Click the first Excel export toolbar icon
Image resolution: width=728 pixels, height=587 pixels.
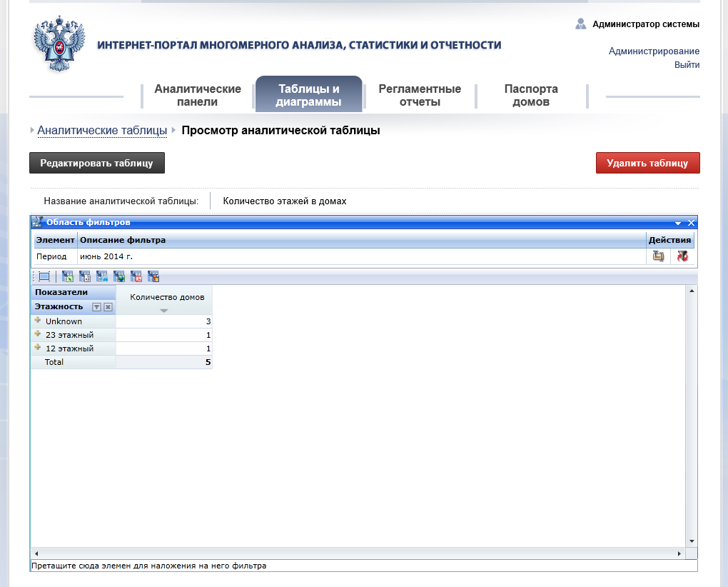coord(68,276)
